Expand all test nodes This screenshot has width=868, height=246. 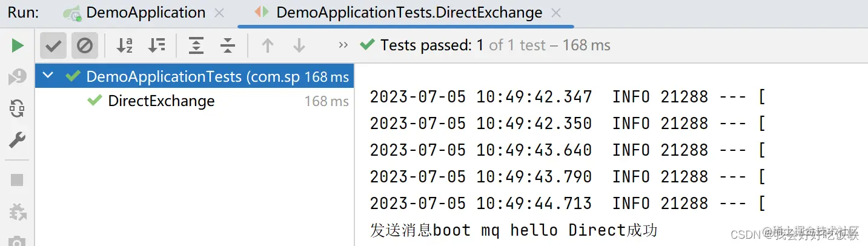[x=196, y=45]
